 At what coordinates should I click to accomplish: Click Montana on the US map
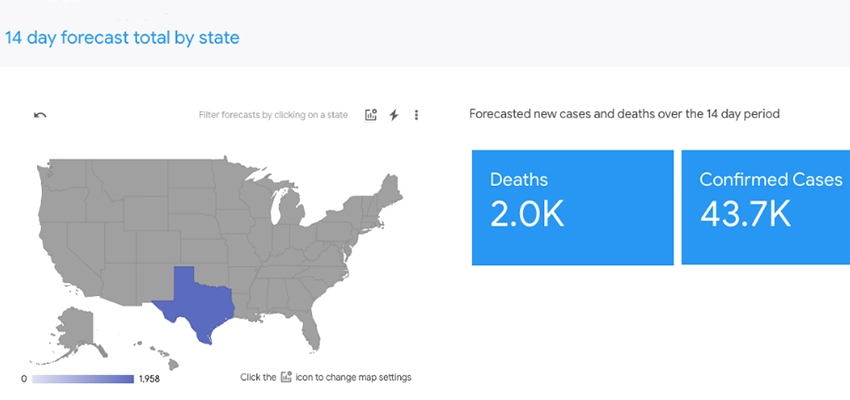[x=127, y=179]
